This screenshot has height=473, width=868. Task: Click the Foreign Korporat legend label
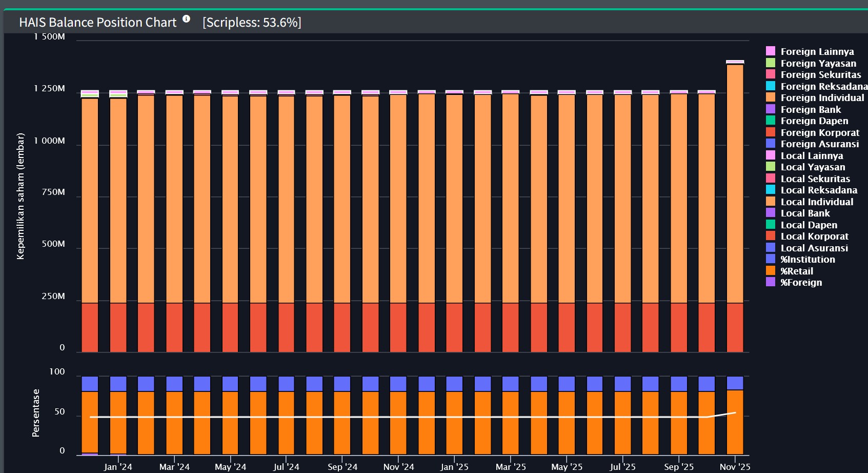(x=819, y=132)
